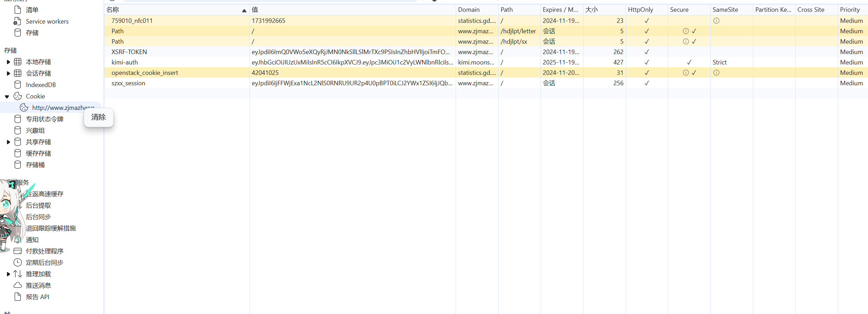868x314 pixels.
Task: Click the Cookie icon in sidebar
Action: pyautogui.click(x=18, y=96)
